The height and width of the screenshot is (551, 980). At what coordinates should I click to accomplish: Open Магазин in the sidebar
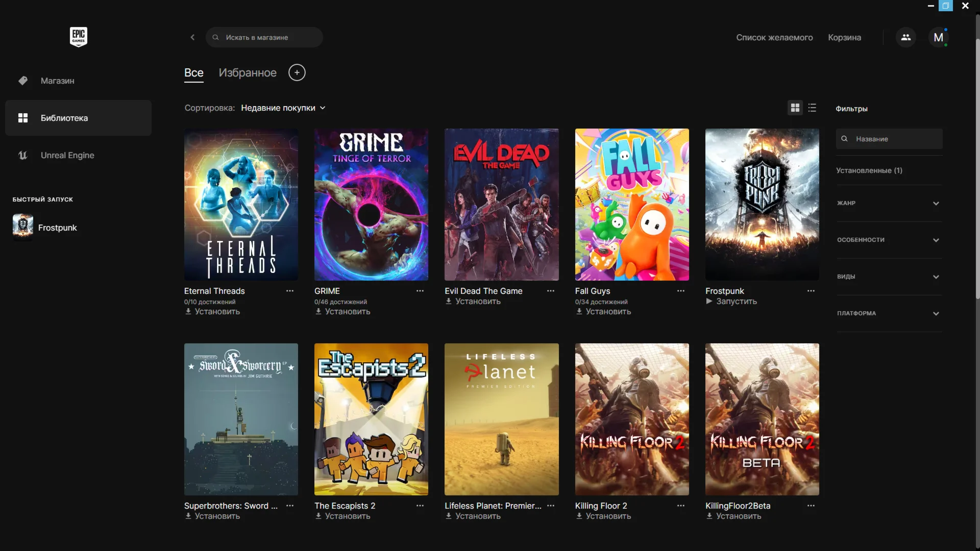[x=57, y=81]
